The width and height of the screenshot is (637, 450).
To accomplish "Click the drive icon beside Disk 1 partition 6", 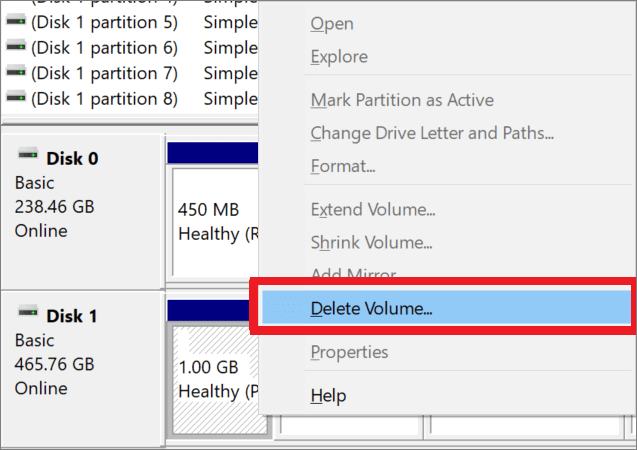I will pyautogui.click(x=16, y=47).
